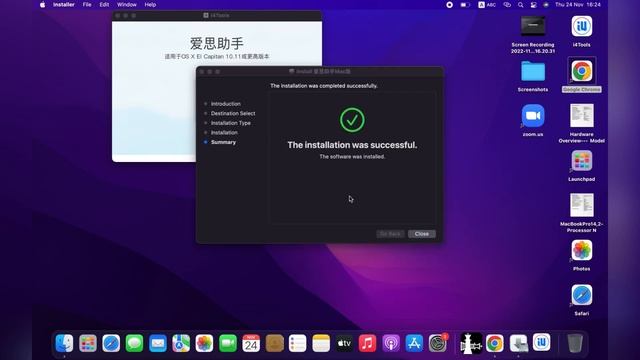The image size is (640, 360).
Task: Open the Edit menu
Action: (104, 5)
